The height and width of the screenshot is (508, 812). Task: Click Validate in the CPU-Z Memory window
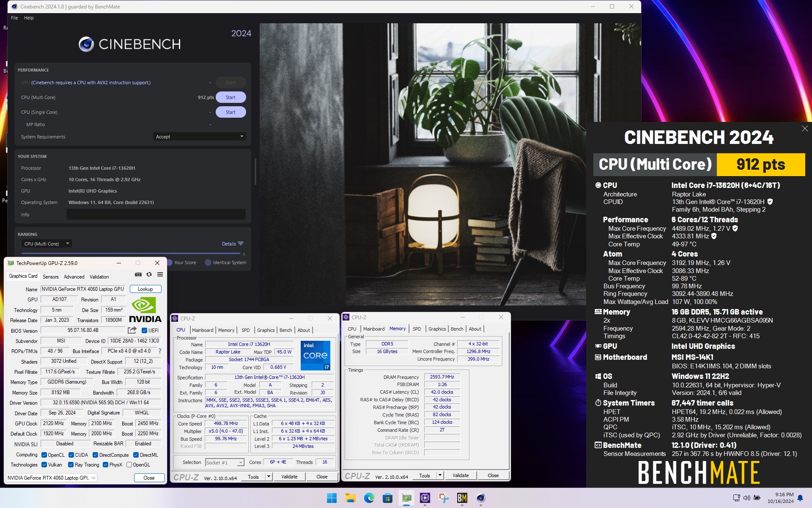[x=461, y=475]
